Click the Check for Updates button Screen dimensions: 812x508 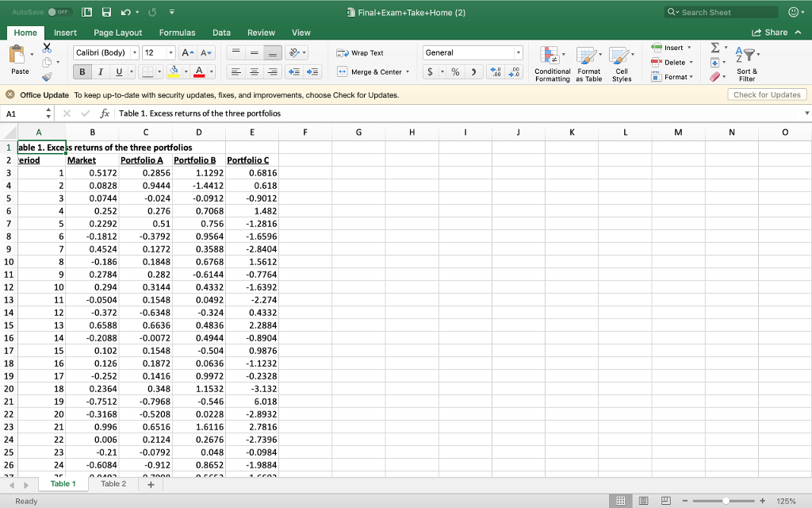click(x=767, y=94)
